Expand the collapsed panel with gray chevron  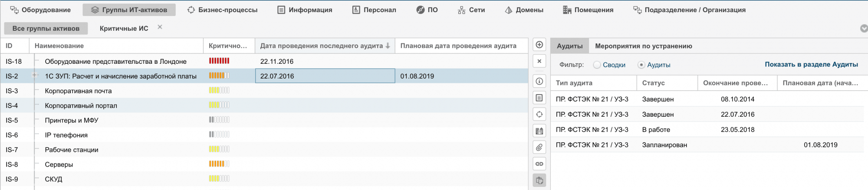[864, 29]
